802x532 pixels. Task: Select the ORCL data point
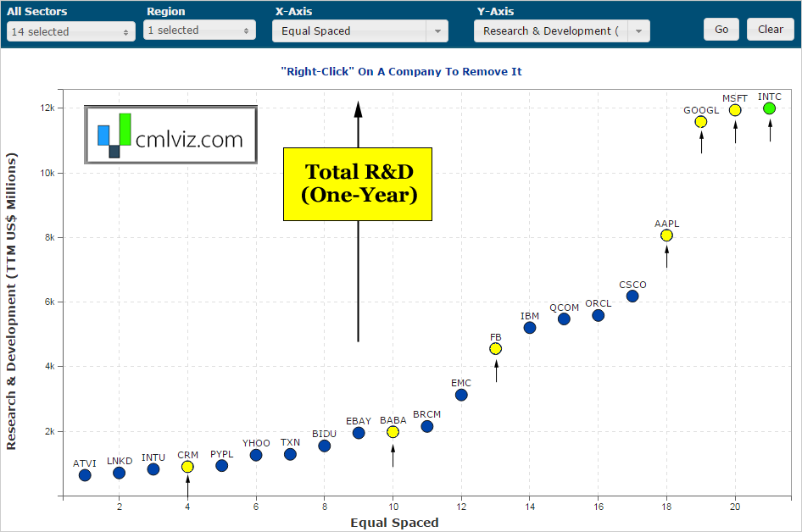tap(598, 315)
